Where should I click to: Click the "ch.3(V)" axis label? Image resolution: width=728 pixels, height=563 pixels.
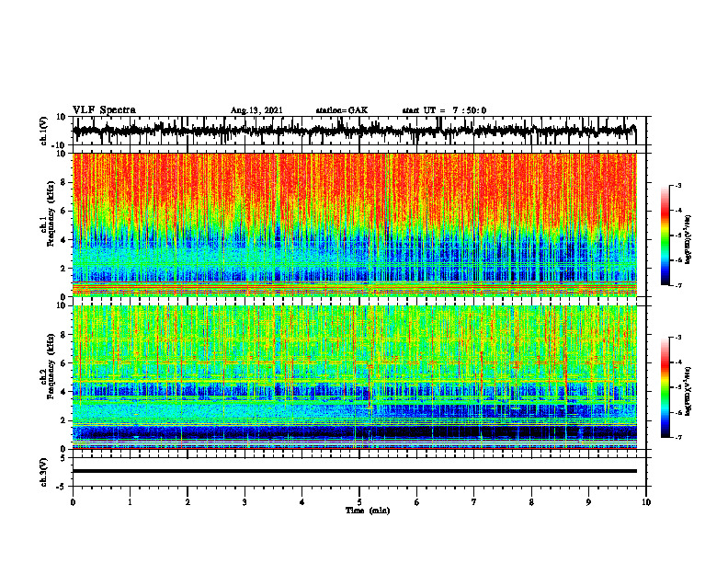click(x=45, y=472)
